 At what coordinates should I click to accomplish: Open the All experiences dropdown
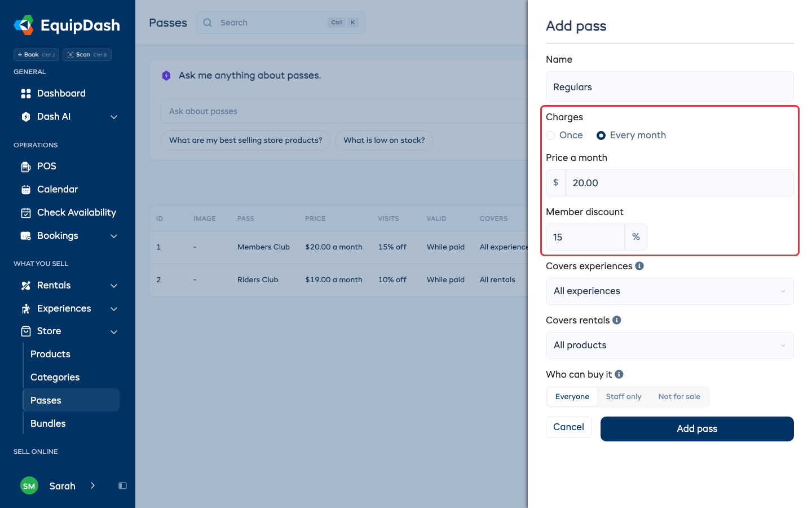point(670,291)
